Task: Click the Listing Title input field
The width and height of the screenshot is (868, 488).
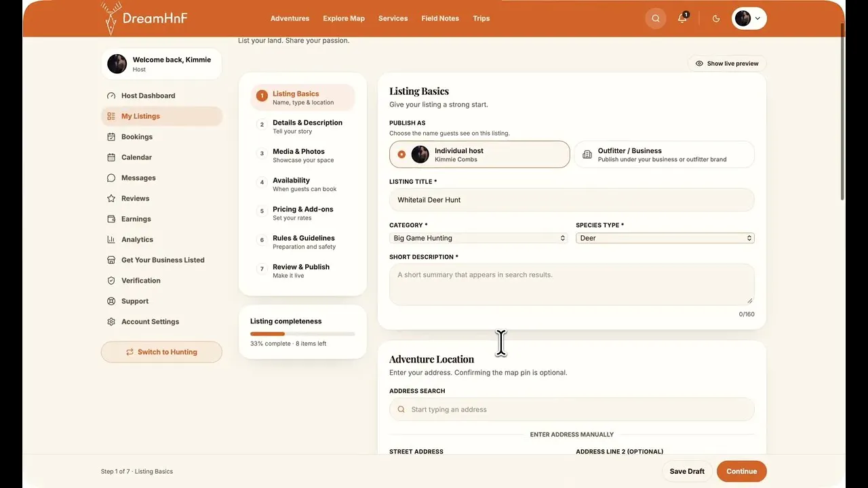Action: [x=572, y=200]
